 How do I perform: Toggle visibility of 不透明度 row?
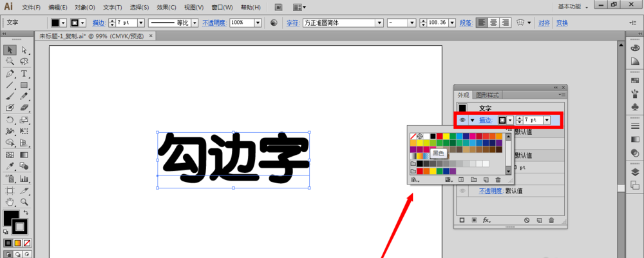(x=463, y=191)
